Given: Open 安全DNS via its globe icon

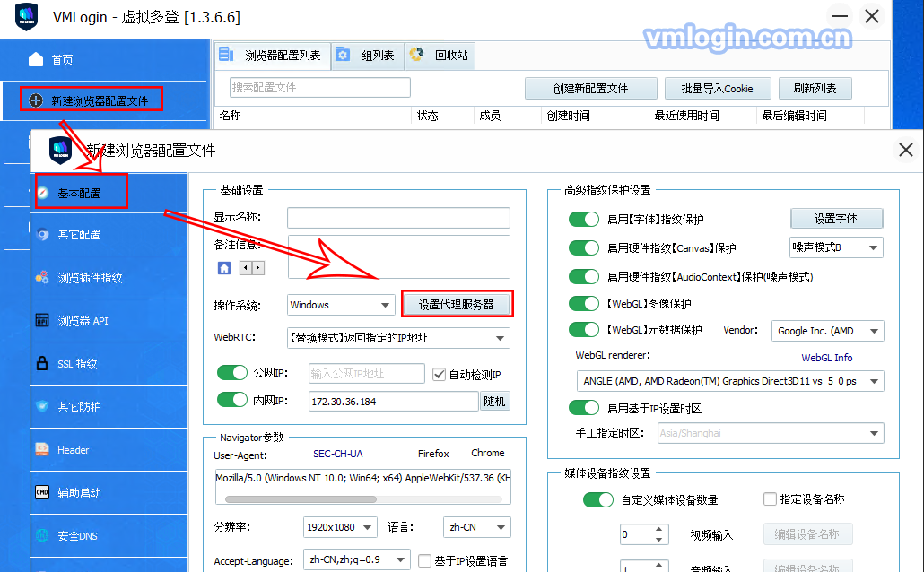Looking at the screenshot, I should coord(42,535).
